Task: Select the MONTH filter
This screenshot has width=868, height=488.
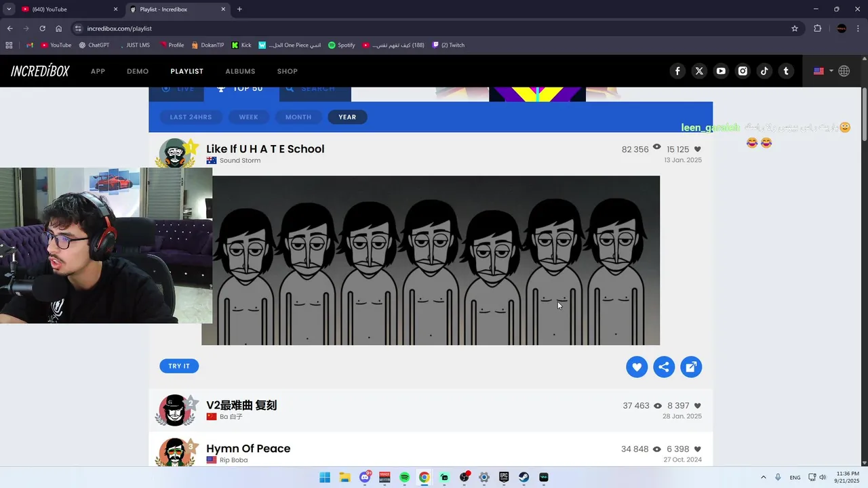Action: click(x=298, y=117)
